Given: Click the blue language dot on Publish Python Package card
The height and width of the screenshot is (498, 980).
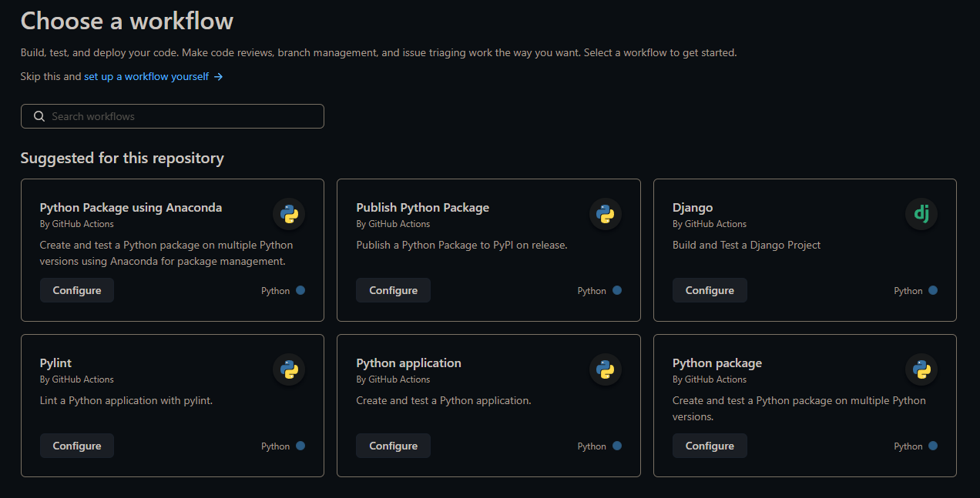Looking at the screenshot, I should tap(617, 290).
